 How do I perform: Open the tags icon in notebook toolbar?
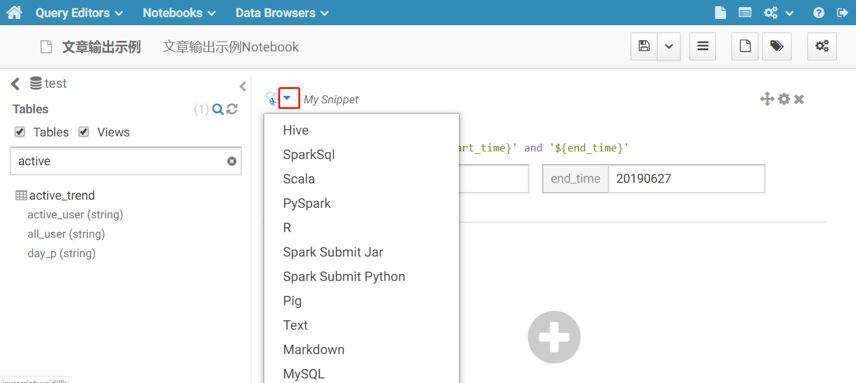(x=776, y=46)
